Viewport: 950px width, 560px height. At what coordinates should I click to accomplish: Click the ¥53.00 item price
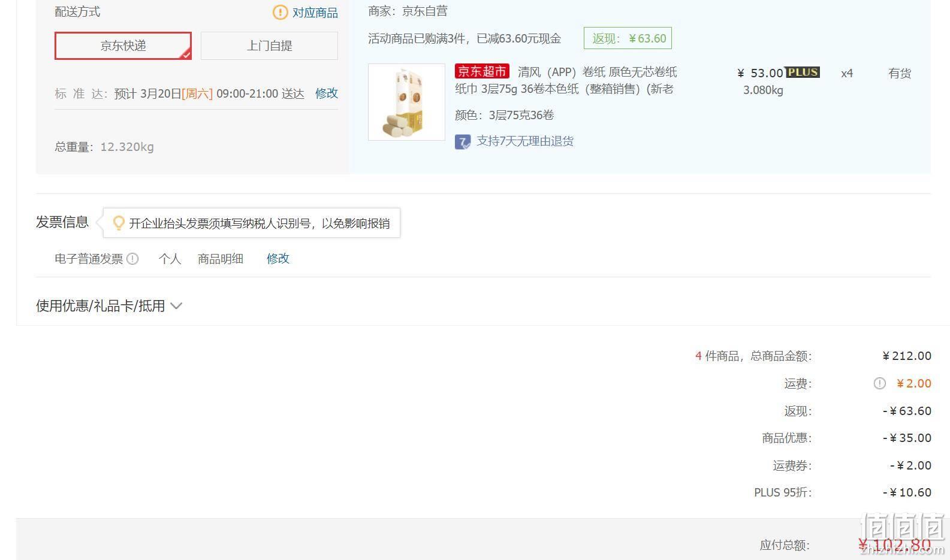click(x=760, y=73)
